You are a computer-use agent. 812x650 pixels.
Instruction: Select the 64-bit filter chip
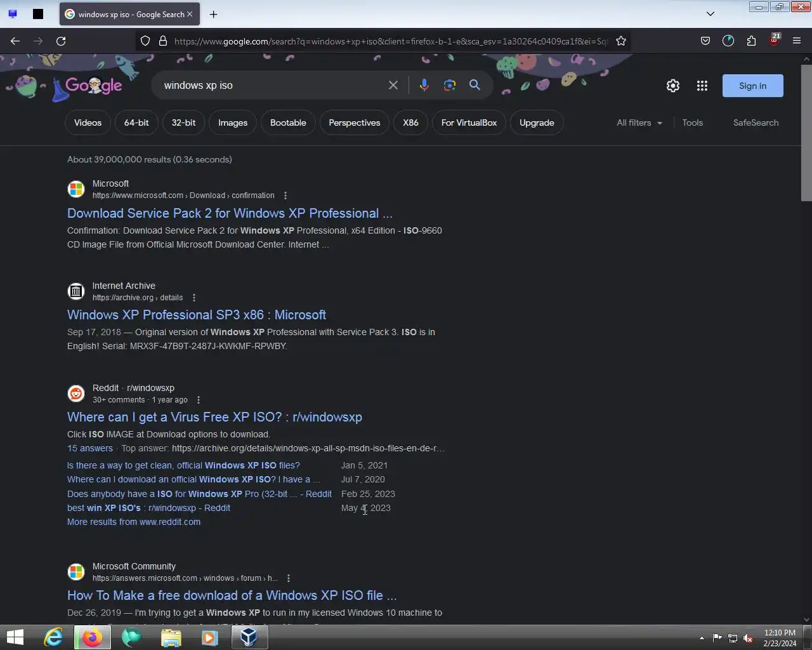(136, 123)
